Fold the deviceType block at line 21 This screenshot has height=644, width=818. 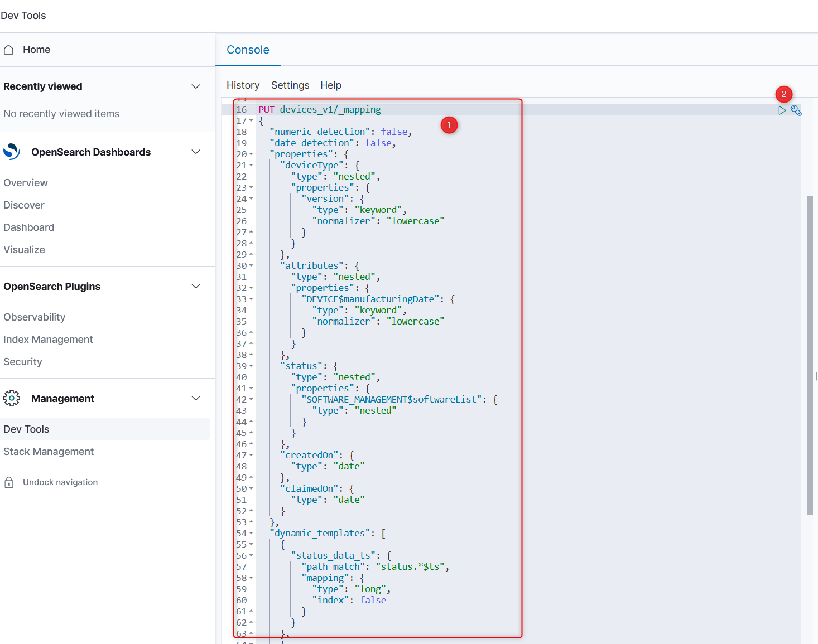pos(251,165)
